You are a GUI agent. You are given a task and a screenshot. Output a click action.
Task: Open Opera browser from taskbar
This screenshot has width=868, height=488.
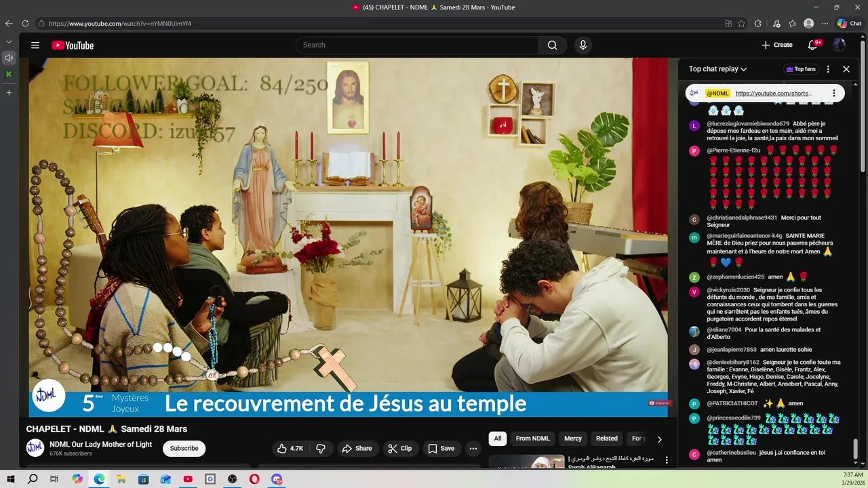[254, 479]
